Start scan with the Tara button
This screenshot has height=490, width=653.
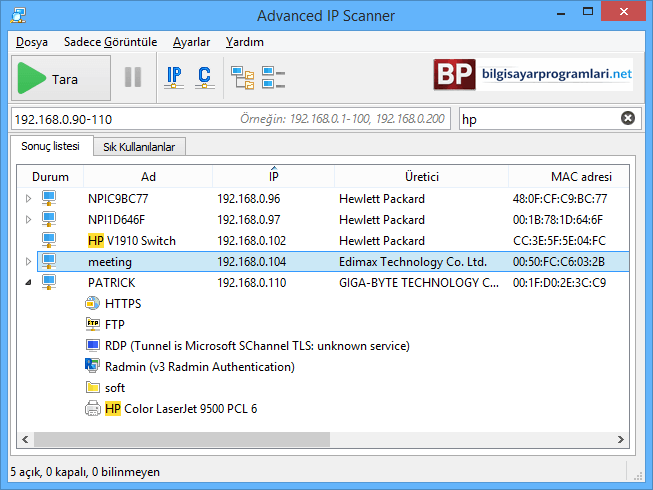point(61,78)
